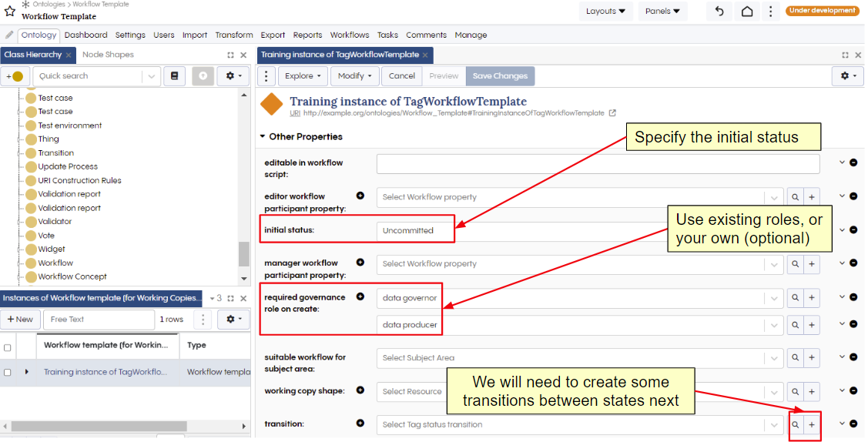868x442 pixels.
Task: Click the favorite star icon beside Workflow Template
Action: tap(9, 11)
